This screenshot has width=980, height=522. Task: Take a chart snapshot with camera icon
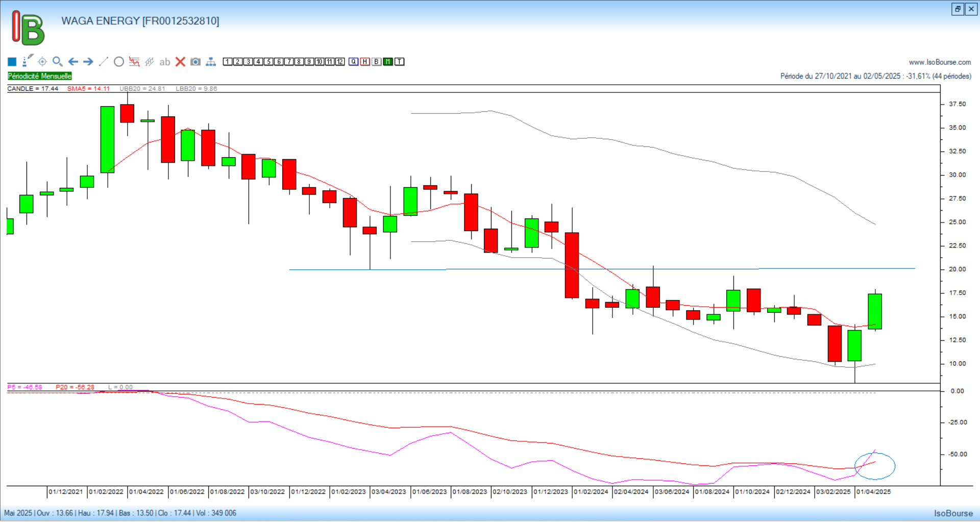(195, 62)
